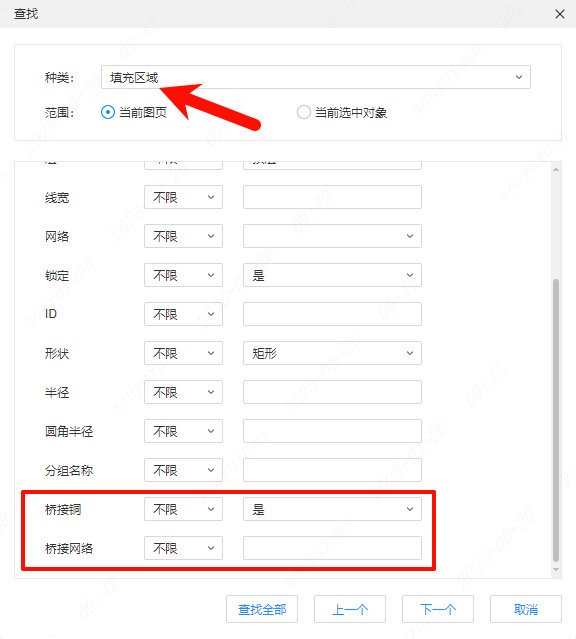576x639 pixels.
Task: Select the 当前图页 radio option
Action: pyautogui.click(x=134, y=112)
